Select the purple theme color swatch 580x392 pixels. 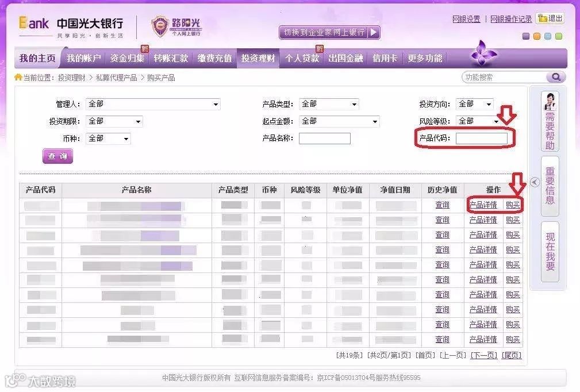(x=525, y=36)
